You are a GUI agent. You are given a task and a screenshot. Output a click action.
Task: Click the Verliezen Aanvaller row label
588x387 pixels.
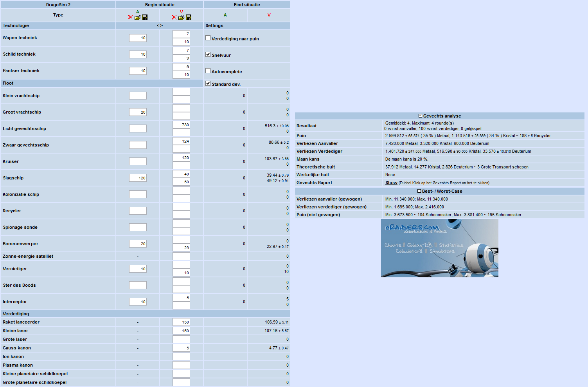click(x=317, y=143)
